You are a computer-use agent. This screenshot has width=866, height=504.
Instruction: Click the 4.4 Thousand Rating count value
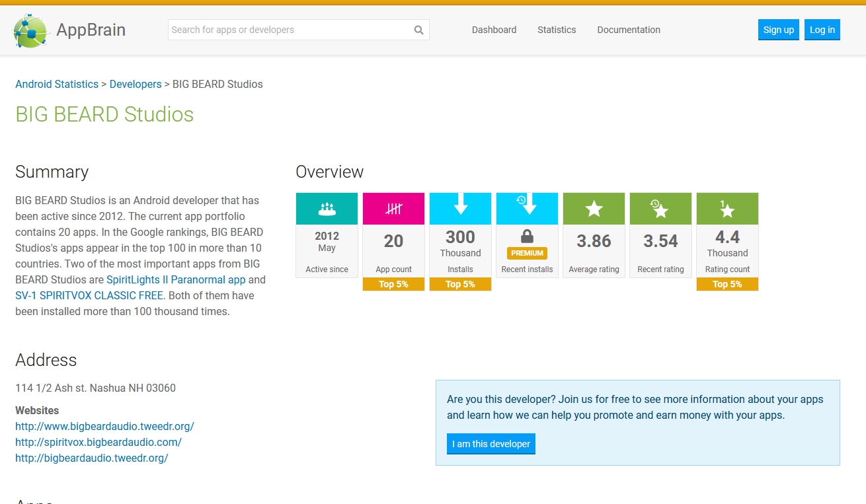click(727, 243)
